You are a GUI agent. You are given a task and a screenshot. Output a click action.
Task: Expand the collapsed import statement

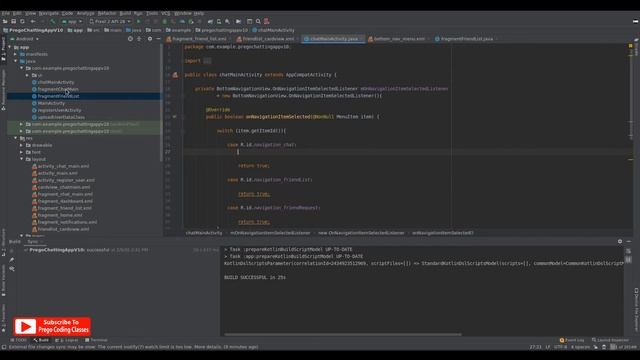tap(207, 61)
